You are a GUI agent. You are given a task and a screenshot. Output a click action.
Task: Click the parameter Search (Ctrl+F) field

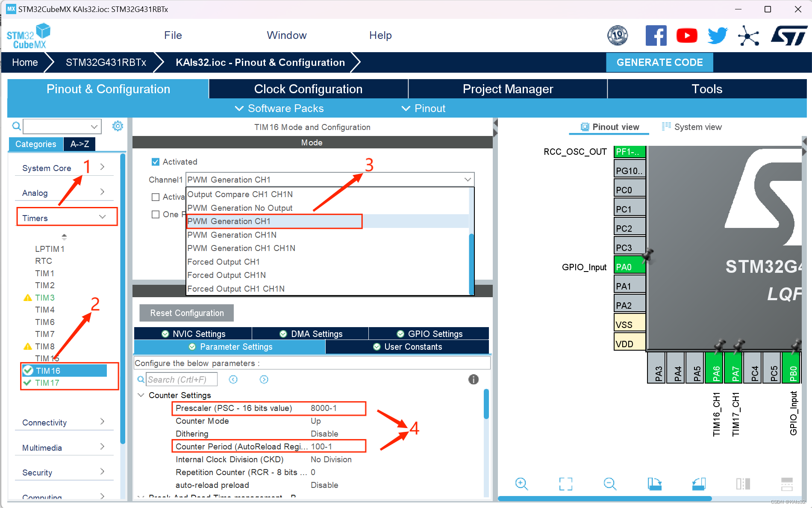182,379
